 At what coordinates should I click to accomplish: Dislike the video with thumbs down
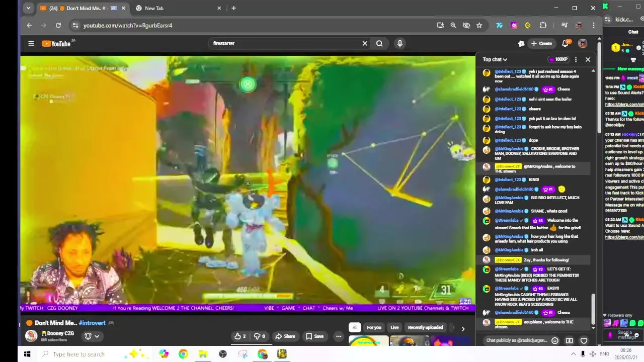(260, 336)
